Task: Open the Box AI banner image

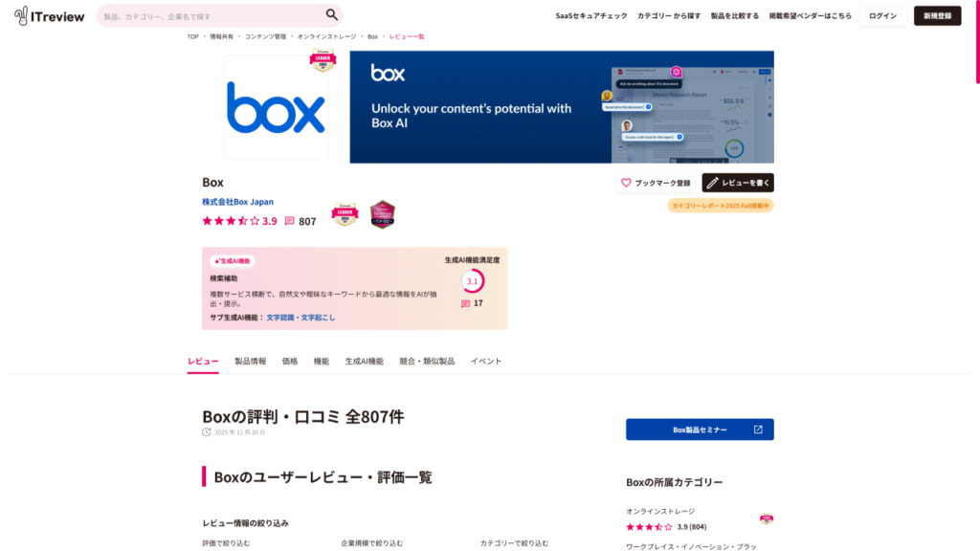Action: (561, 107)
